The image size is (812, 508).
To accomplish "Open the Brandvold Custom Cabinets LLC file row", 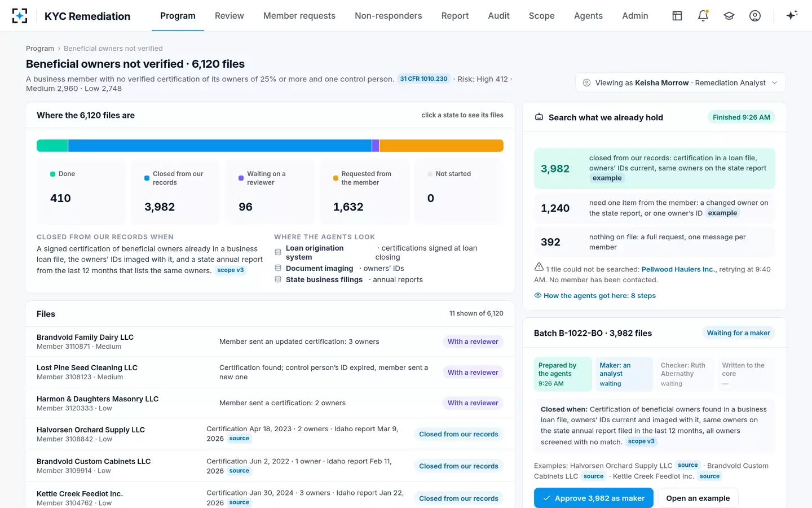I will click(270, 466).
